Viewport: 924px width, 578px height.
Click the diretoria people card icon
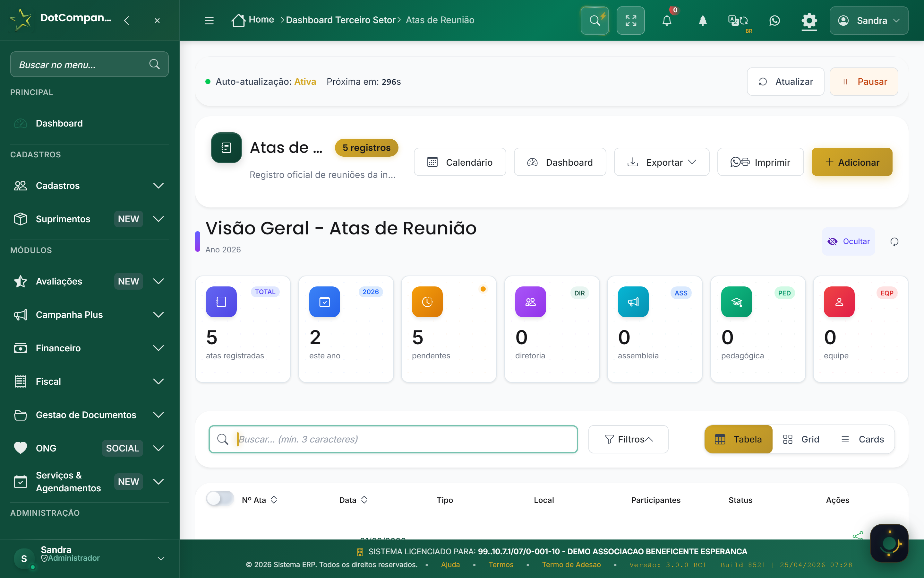[530, 302]
